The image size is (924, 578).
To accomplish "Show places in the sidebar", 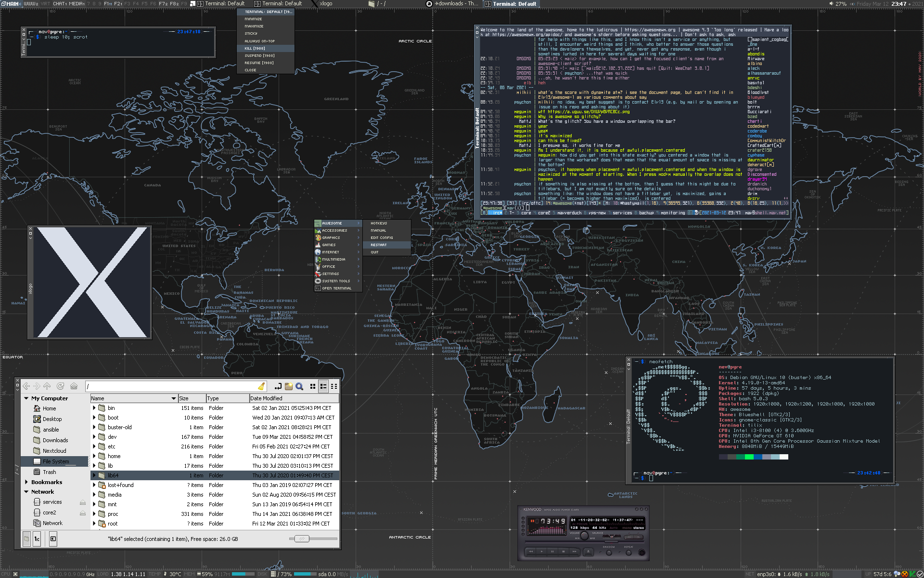I will pos(26,539).
